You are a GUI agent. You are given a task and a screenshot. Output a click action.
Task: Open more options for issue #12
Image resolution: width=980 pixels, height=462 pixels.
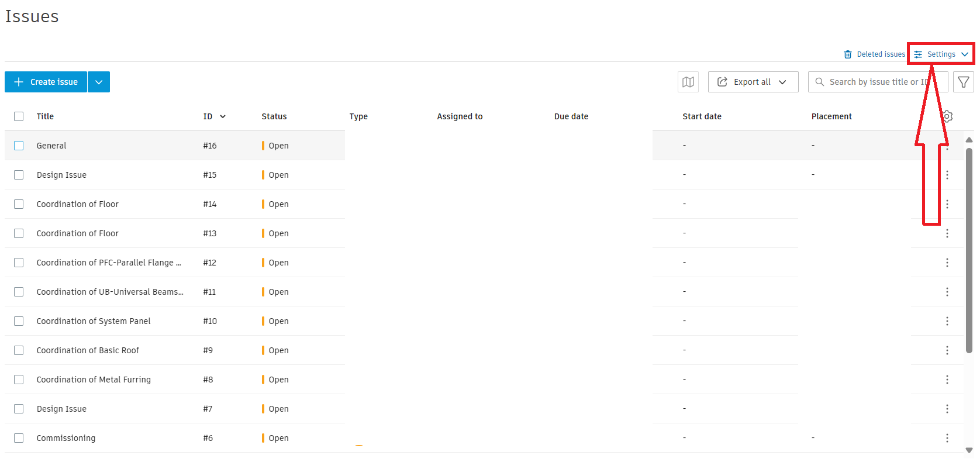point(947,263)
